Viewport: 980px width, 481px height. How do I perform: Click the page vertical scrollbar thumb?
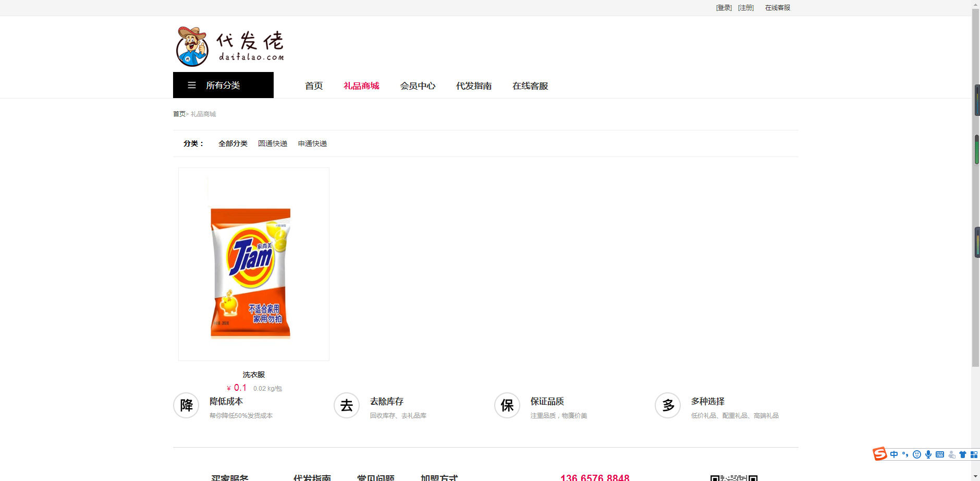point(975,188)
